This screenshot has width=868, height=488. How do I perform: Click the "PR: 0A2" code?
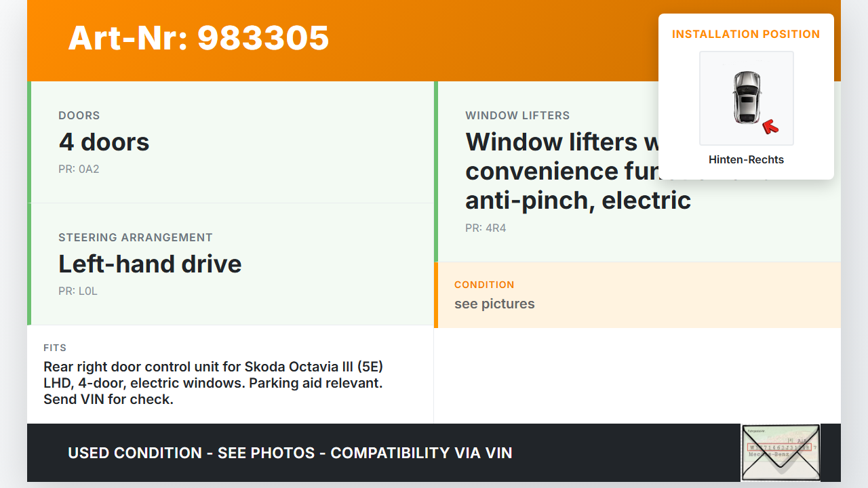point(79,169)
